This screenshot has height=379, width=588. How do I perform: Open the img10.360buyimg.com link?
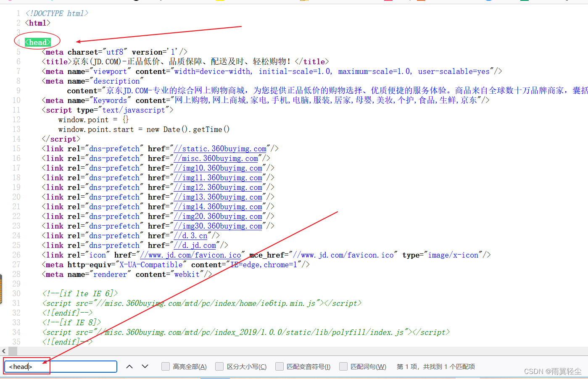pos(219,168)
